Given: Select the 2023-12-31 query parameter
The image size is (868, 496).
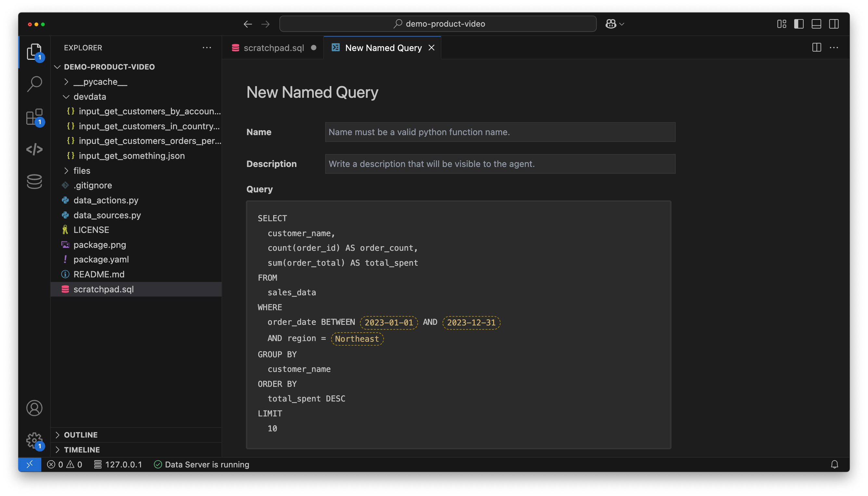Looking at the screenshot, I should 471,322.
